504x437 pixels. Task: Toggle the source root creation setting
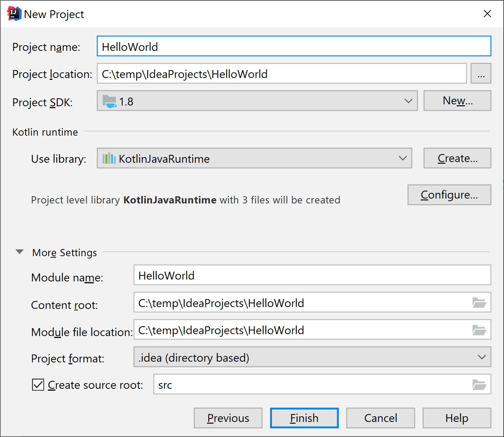tap(38, 384)
